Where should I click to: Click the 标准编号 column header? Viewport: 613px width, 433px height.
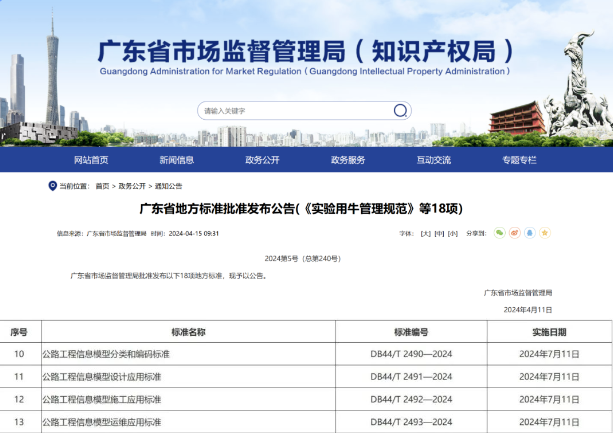click(x=411, y=332)
